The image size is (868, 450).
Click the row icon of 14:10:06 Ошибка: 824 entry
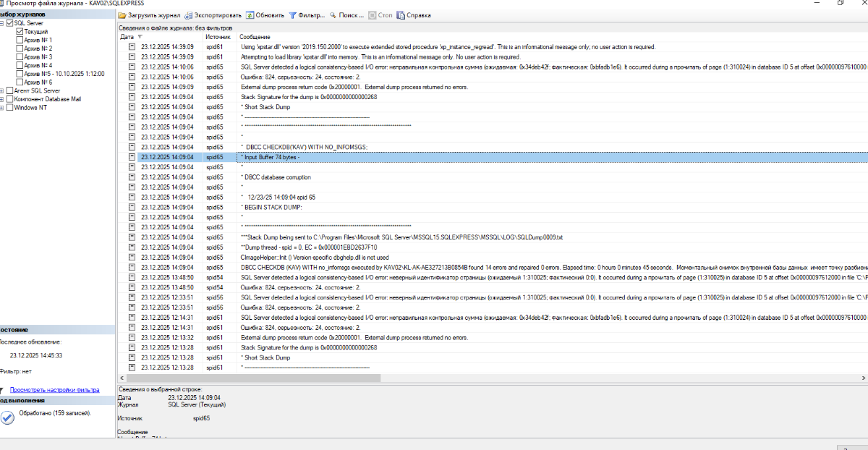coord(132,77)
